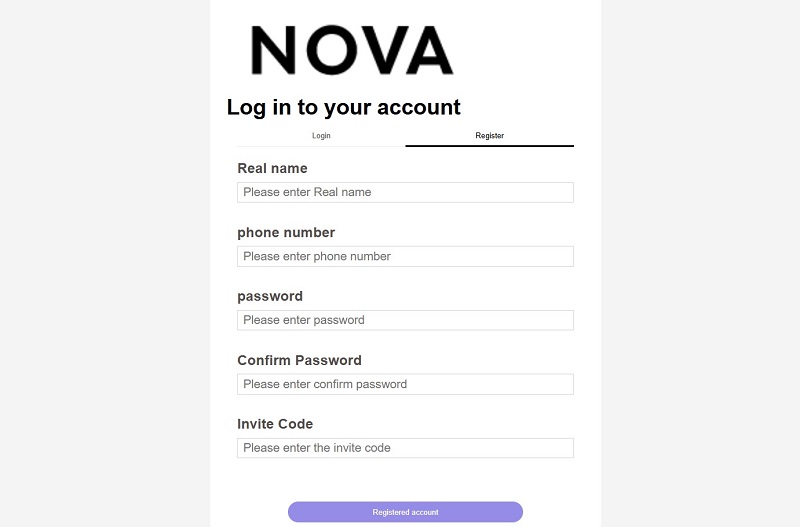Image resolution: width=800 pixels, height=527 pixels.
Task: Click the "Please enter Real name" placeholder
Action: (x=307, y=192)
